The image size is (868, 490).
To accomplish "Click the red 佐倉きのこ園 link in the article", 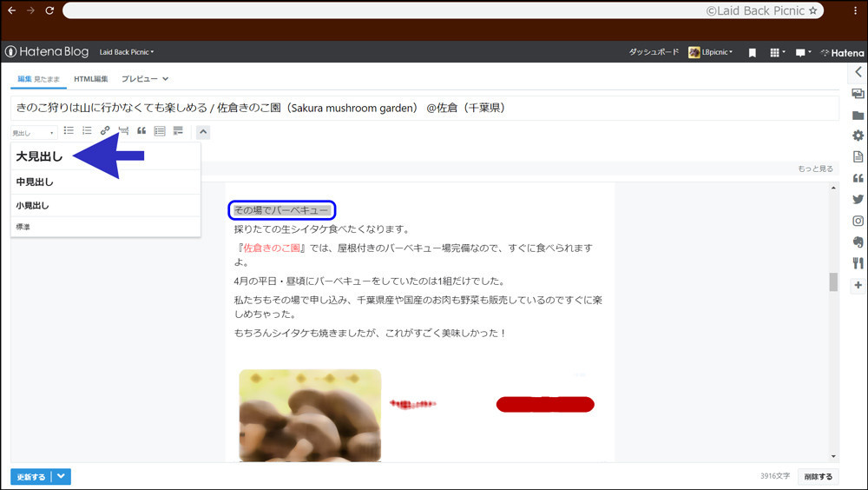I will tap(272, 248).
